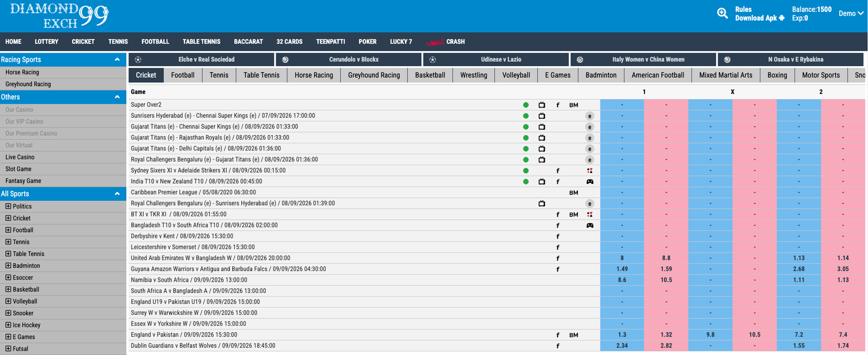
Task: Select blue back odds 1.49 for Guyana Amazon Warriors
Action: (x=622, y=269)
